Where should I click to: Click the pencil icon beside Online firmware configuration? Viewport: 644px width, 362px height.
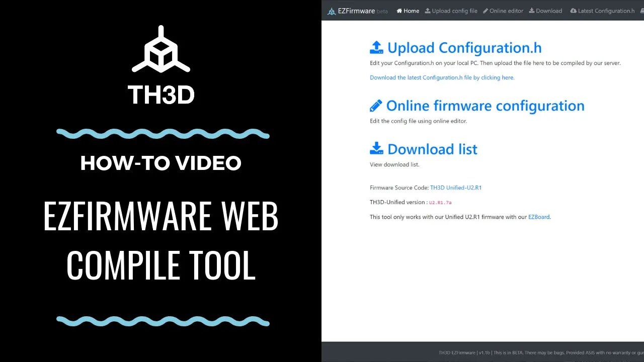pyautogui.click(x=376, y=106)
